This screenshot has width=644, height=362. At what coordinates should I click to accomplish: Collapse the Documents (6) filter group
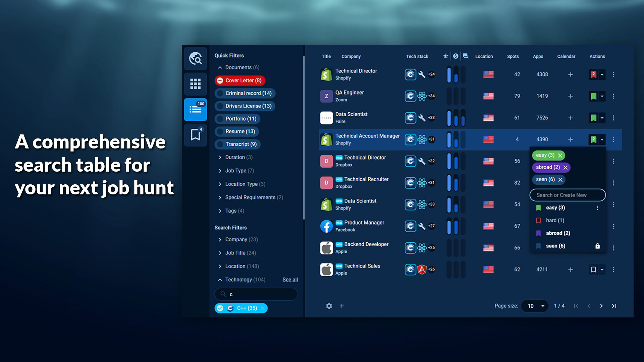tap(239, 67)
